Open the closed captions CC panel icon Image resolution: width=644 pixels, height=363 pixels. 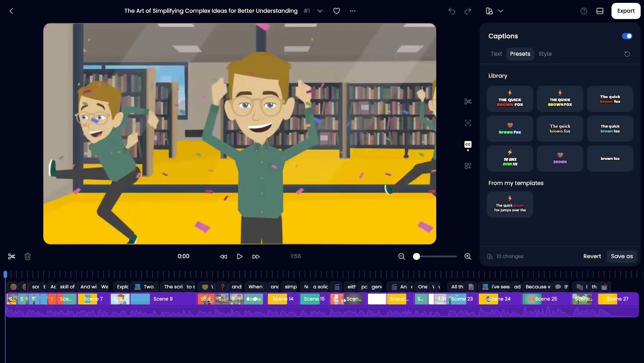coord(468,145)
